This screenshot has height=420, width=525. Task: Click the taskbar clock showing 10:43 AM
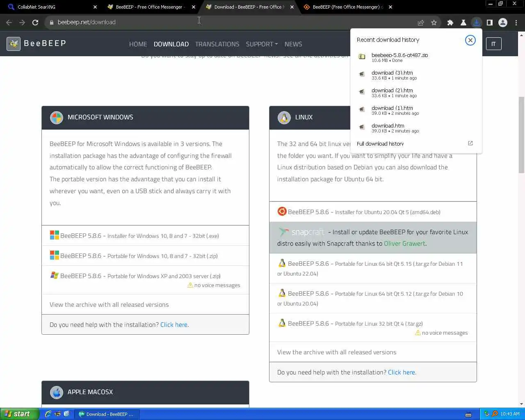click(x=510, y=414)
